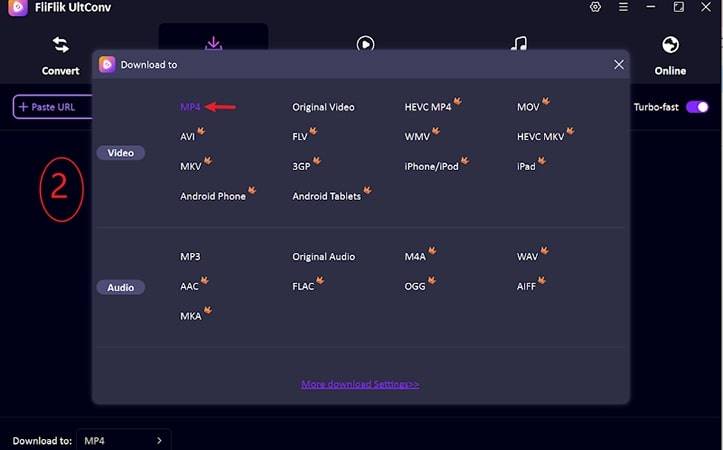
Task: Open the Online tab
Action: tap(670, 56)
